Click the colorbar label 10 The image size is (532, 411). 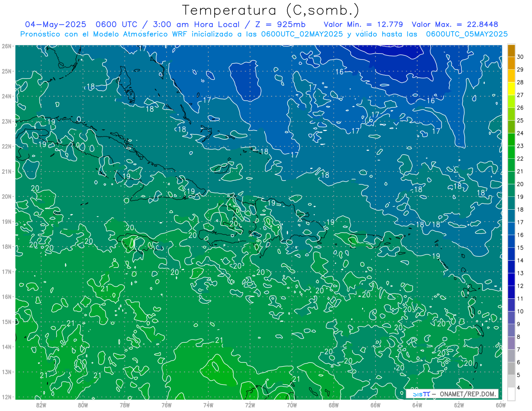520,311
